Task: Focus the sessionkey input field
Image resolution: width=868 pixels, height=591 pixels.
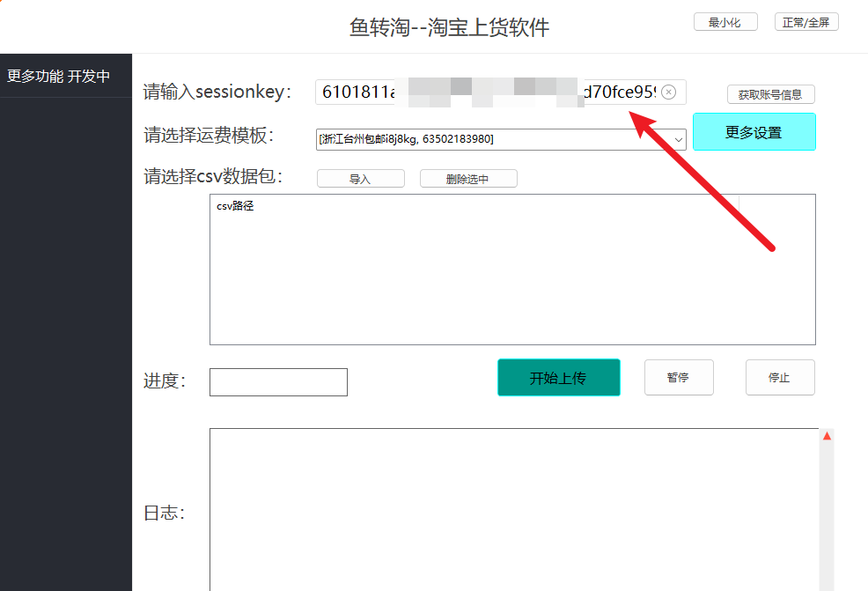Action: click(501, 92)
